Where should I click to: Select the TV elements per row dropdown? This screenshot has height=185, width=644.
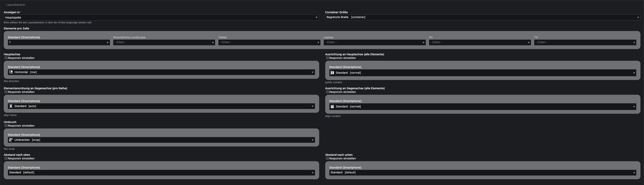point(585,42)
